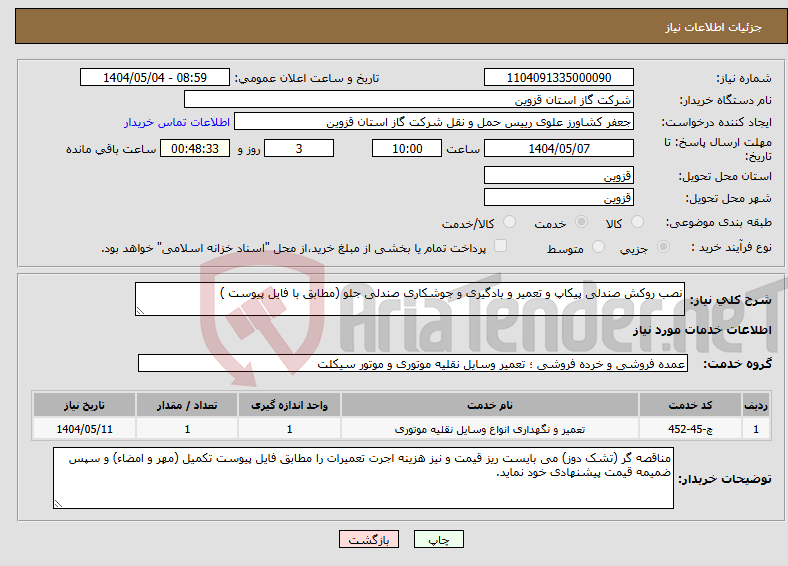Click the service name cell تعمیر و نگهداری انواع وسایل نقلیه
Image resolution: width=788 pixels, height=566 pixels.
tap(490, 429)
